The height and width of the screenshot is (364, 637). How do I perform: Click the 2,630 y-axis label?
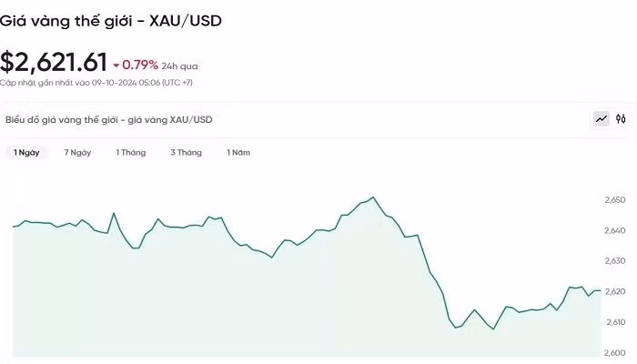(x=615, y=261)
